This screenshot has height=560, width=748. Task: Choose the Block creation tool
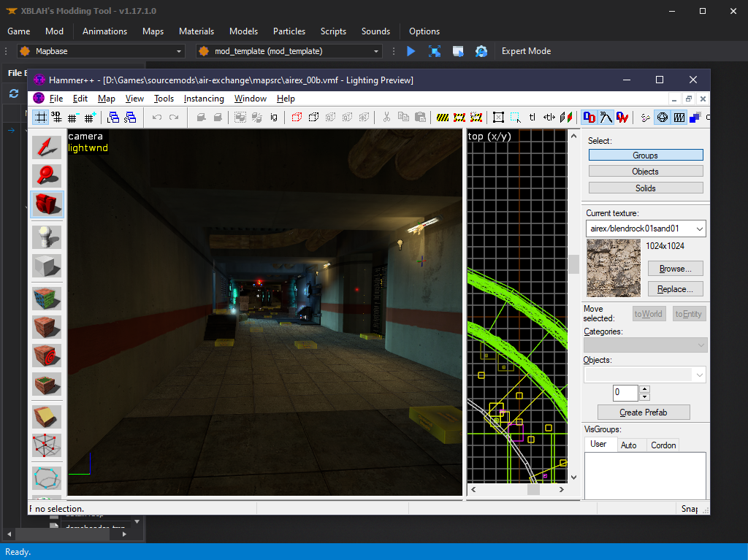pos(47,266)
